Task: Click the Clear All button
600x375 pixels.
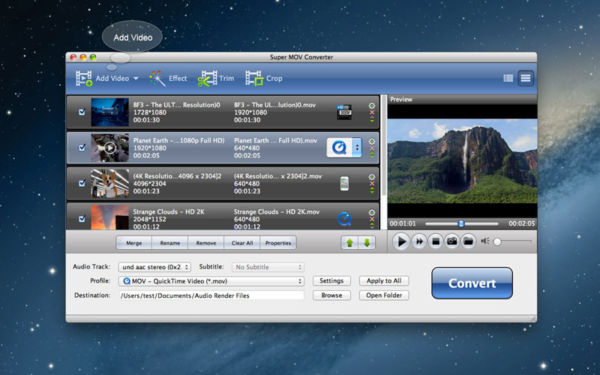Action: [x=242, y=243]
